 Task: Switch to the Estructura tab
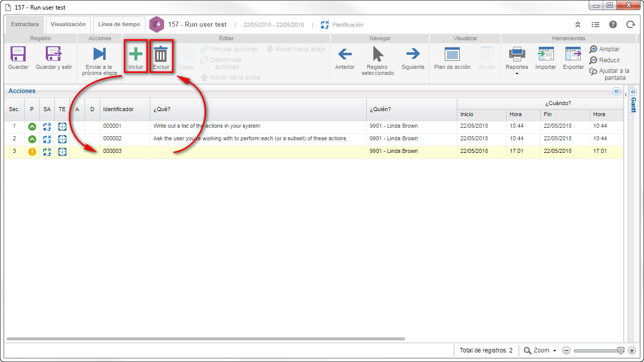[x=25, y=24]
